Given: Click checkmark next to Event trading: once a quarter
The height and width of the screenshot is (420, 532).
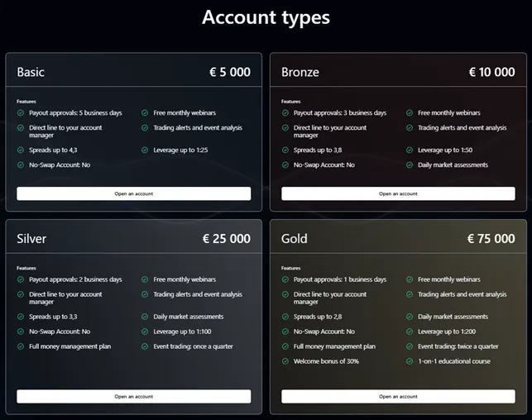Looking at the screenshot, I should point(145,346).
